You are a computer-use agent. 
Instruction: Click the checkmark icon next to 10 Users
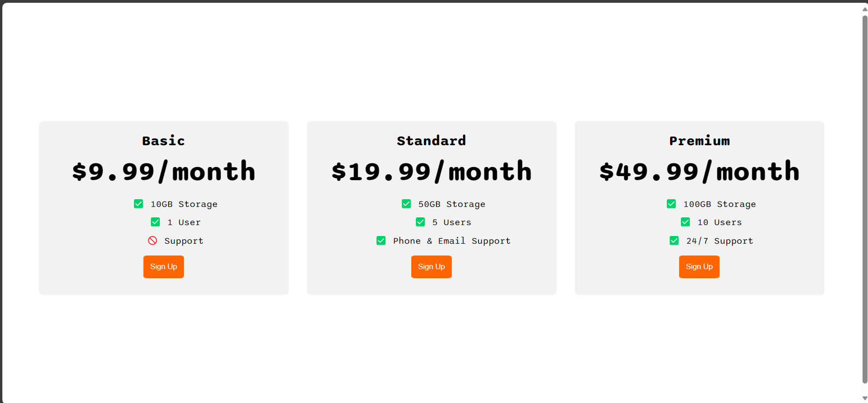[686, 222]
